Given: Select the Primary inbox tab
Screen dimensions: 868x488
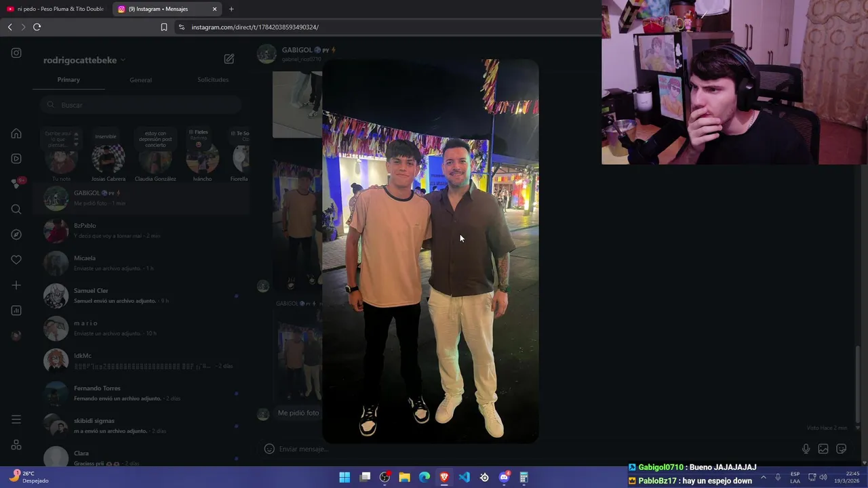Looking at the screenshot, I should [x=68, y=80].
